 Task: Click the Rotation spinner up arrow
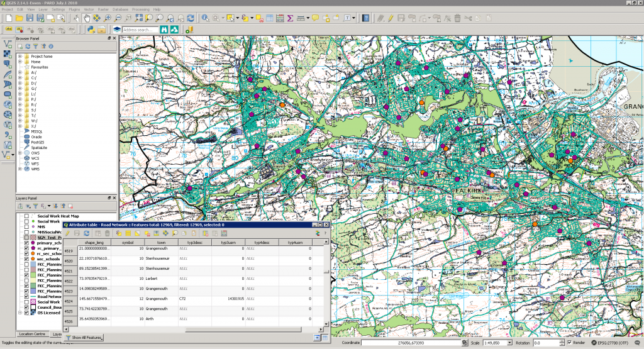(x=562, y=341)
